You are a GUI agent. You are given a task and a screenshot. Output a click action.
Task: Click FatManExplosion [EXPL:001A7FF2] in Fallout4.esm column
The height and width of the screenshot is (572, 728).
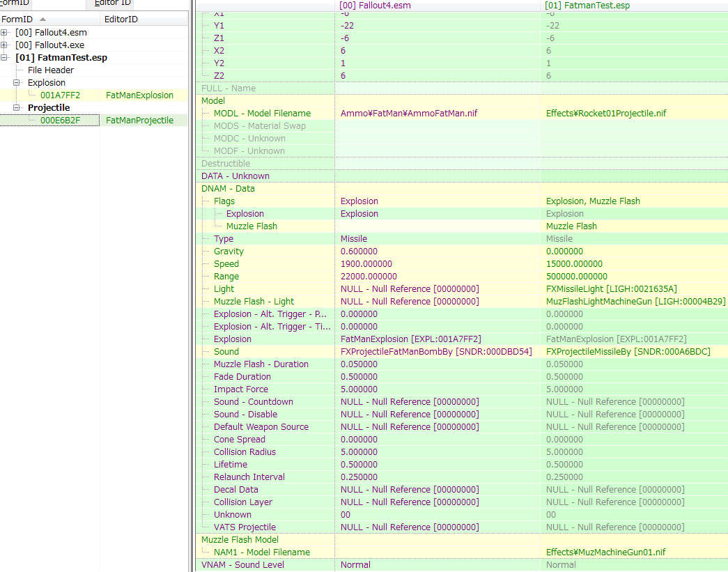click(410, 339)
